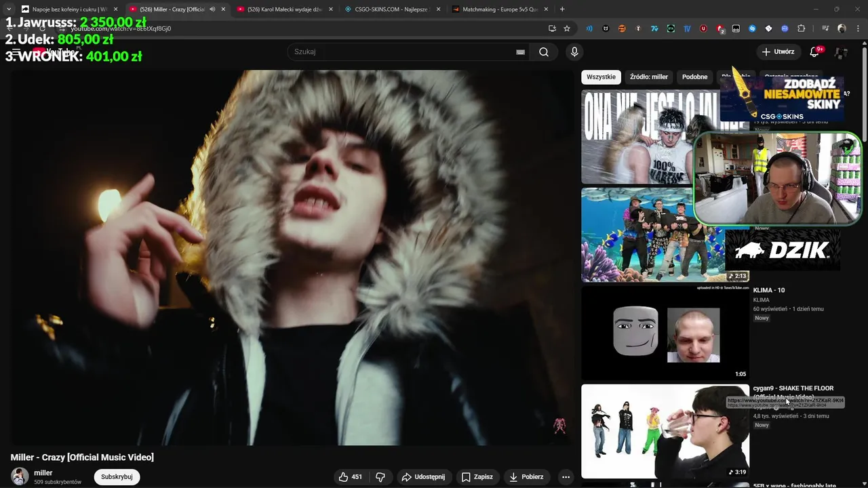Mute the Miller - Crazy tab audio
The width and height of the screenshot is (868, 488).
pyautogui.click(x=212, y=9)
